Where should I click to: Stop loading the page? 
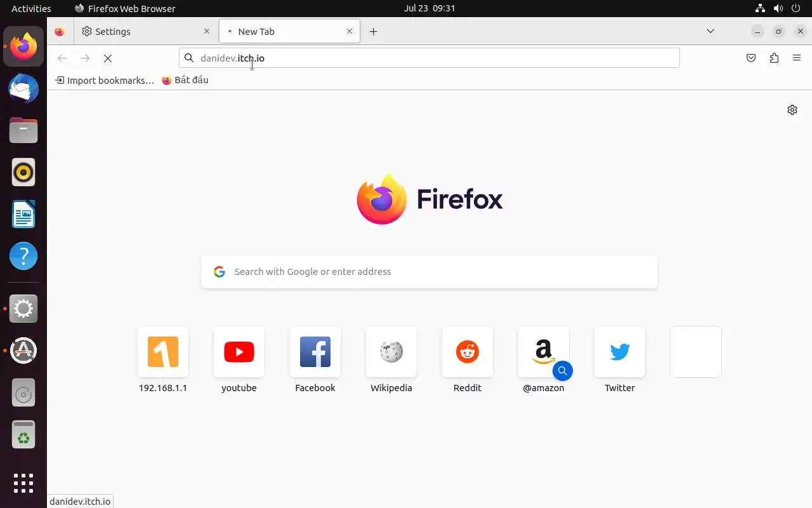point(108,58)
